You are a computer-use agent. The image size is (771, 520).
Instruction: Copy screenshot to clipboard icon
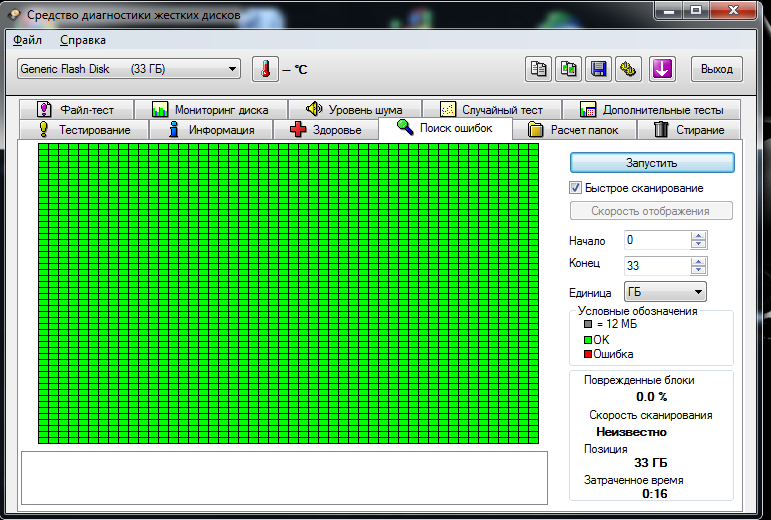(568, 69)
